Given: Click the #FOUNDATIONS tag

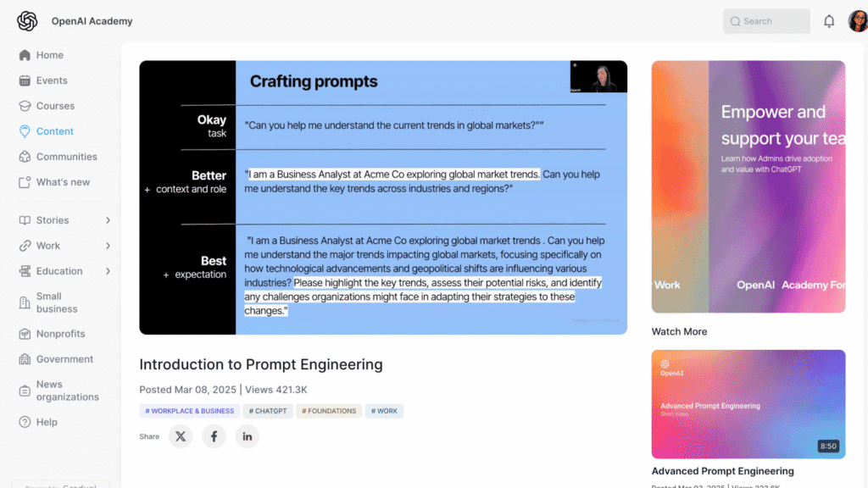Looking at the screenshot, I should [x=329, y=411].
